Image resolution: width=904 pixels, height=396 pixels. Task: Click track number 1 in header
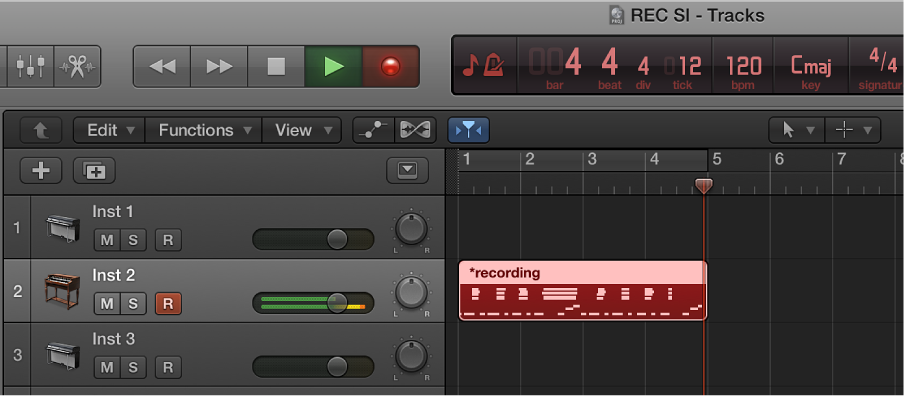[x=17, y=227]
